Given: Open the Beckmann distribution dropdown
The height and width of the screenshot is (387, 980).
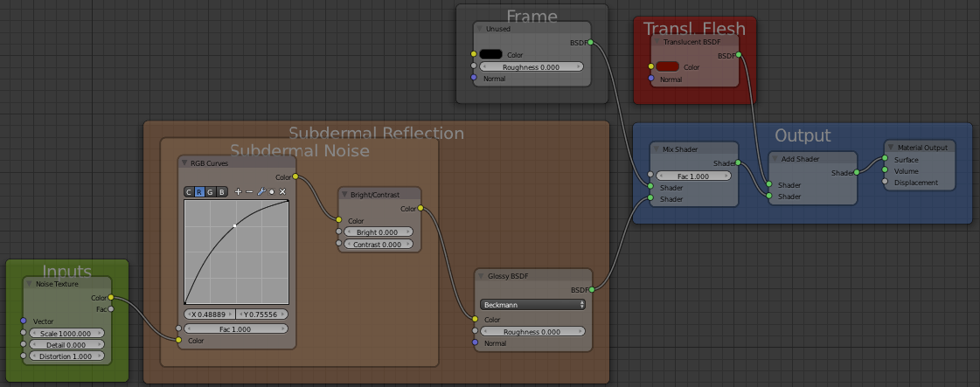Looking at the screenshot, I should pyautogui.click(x=532, y=304).
